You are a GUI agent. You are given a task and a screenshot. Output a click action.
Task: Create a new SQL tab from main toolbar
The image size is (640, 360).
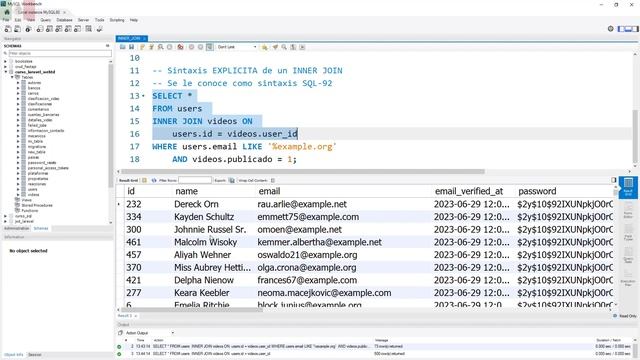(x=8, y=29)
